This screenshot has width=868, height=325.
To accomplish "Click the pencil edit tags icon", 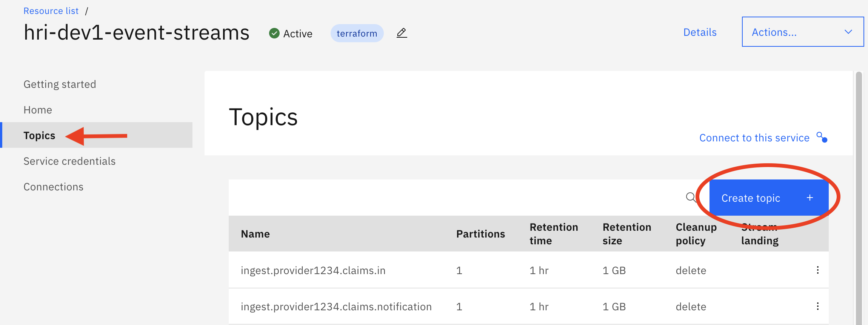I will tap(402, 33).
